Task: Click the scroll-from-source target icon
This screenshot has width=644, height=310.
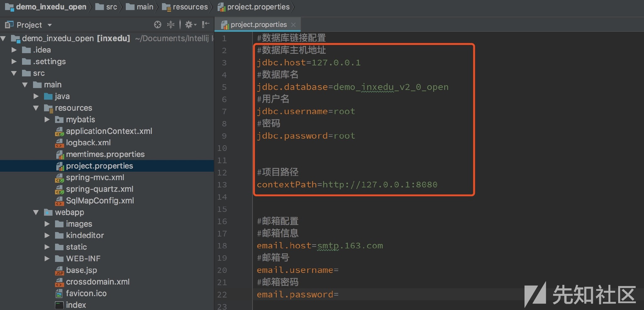Action: (158, 25)
